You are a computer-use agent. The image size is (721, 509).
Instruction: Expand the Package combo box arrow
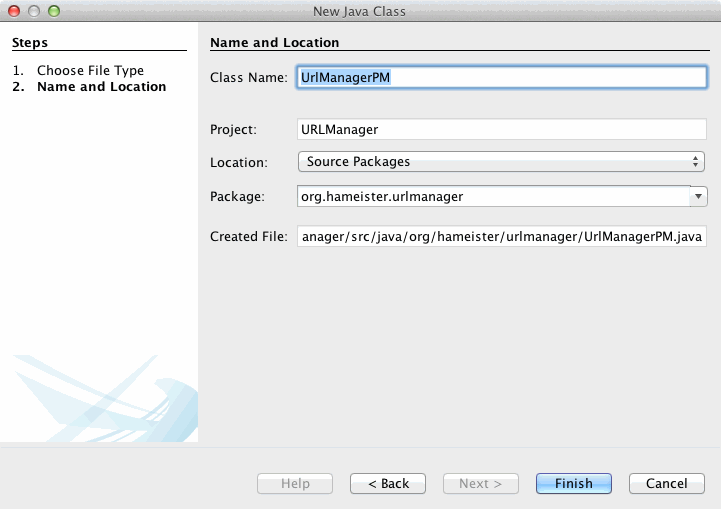(699, 197)
